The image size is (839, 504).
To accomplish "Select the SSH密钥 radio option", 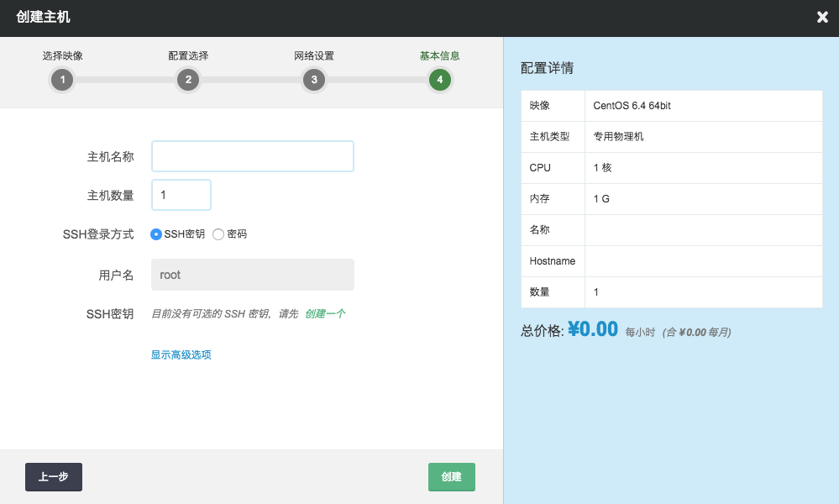I will coord(156,234).
